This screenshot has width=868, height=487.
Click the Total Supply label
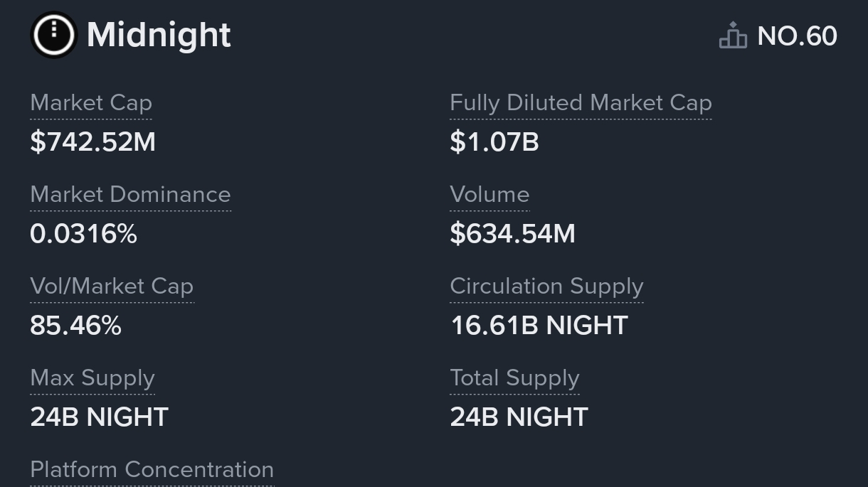514,378
